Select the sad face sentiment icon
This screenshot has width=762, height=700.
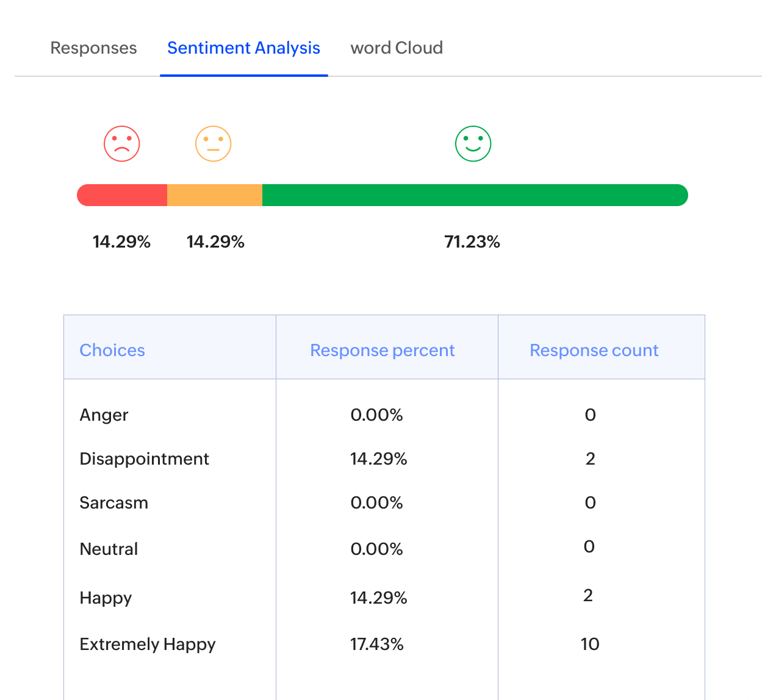[x=122, y=143]
